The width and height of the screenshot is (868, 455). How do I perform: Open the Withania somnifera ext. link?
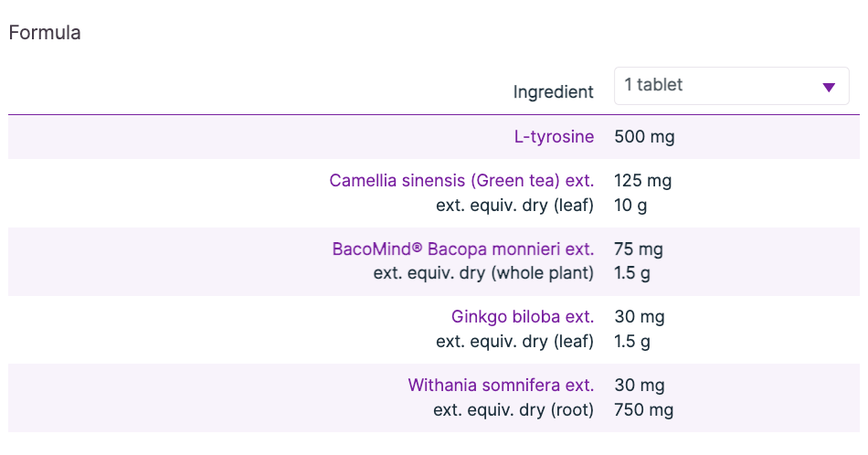click(501, 386)
